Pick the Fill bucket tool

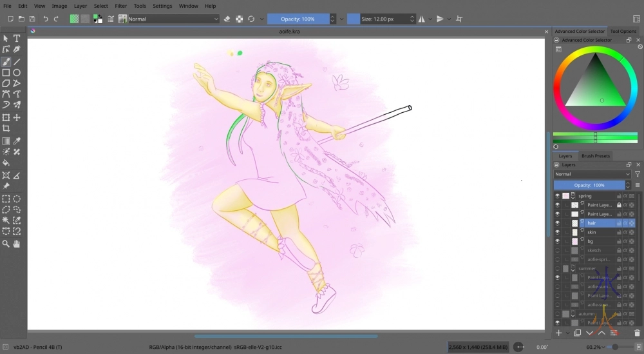click(6, 162)
